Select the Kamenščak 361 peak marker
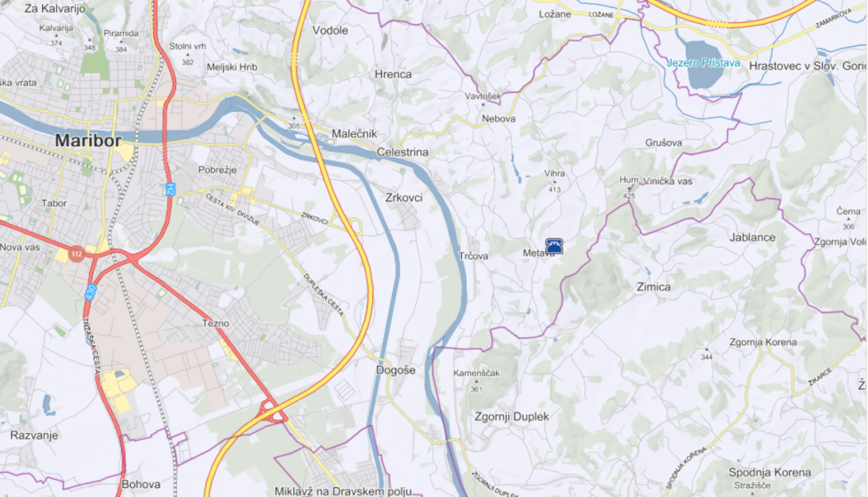 point(476,382)
